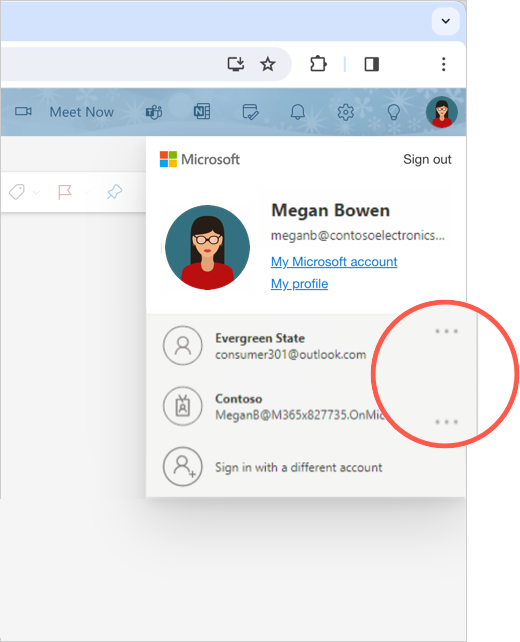The image size is (520, 642).
Task: Sign out of the account
Action: coord(427,159)
